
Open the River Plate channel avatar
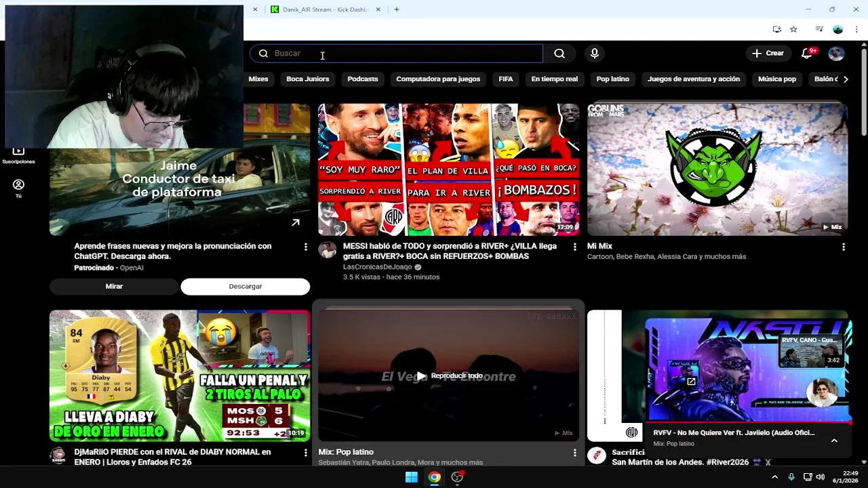click(597, 455)
